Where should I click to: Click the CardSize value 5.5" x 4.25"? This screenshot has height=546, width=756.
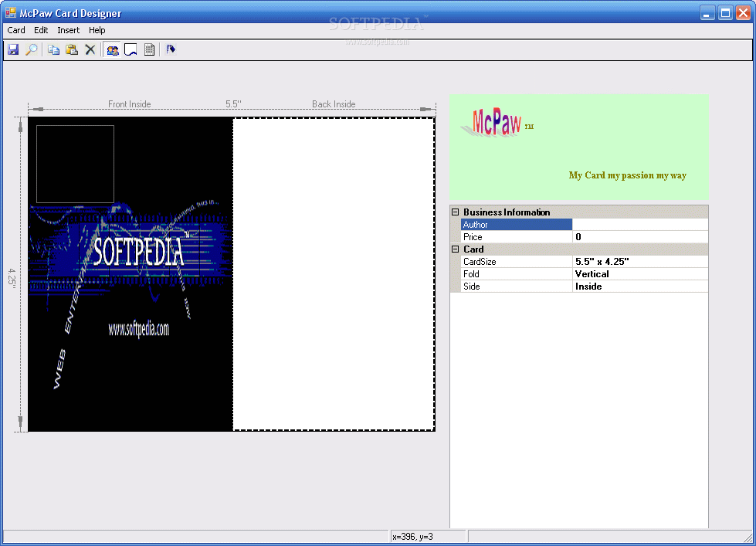[x=640, y=262]
